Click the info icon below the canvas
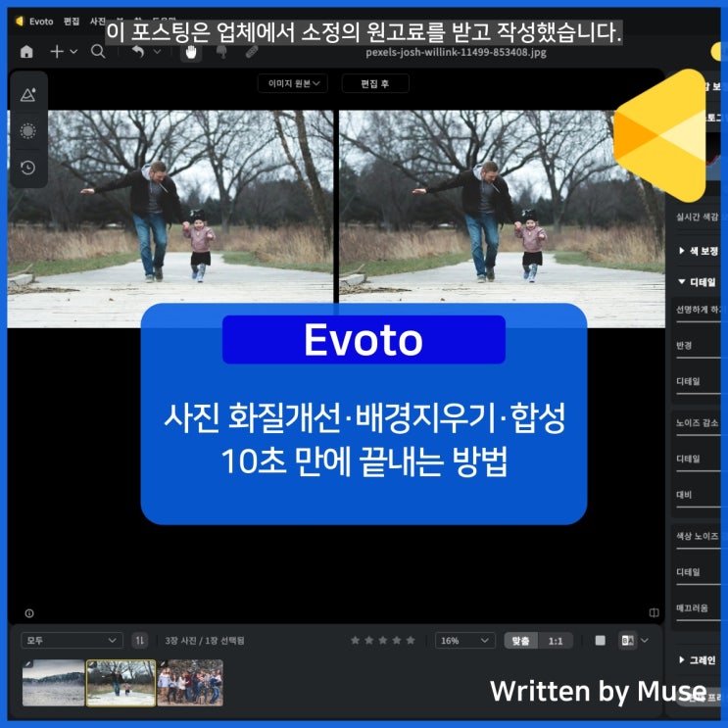The image size is (728, 728). [x=29, y=613]
